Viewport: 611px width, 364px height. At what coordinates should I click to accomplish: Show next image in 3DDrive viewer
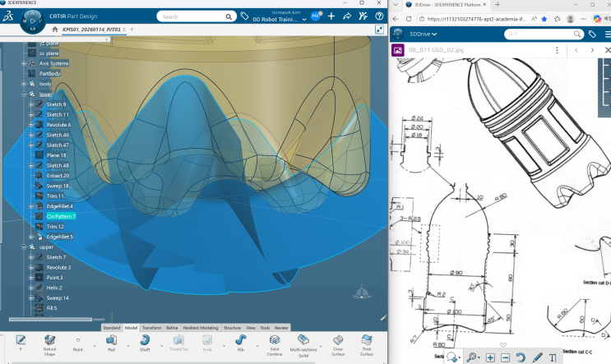click(x=592, y=50)
